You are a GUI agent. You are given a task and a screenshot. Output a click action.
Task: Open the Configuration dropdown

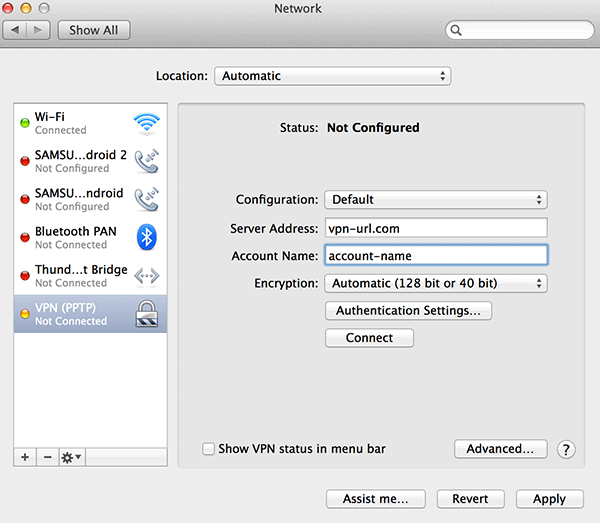click(x=436, y=200)
